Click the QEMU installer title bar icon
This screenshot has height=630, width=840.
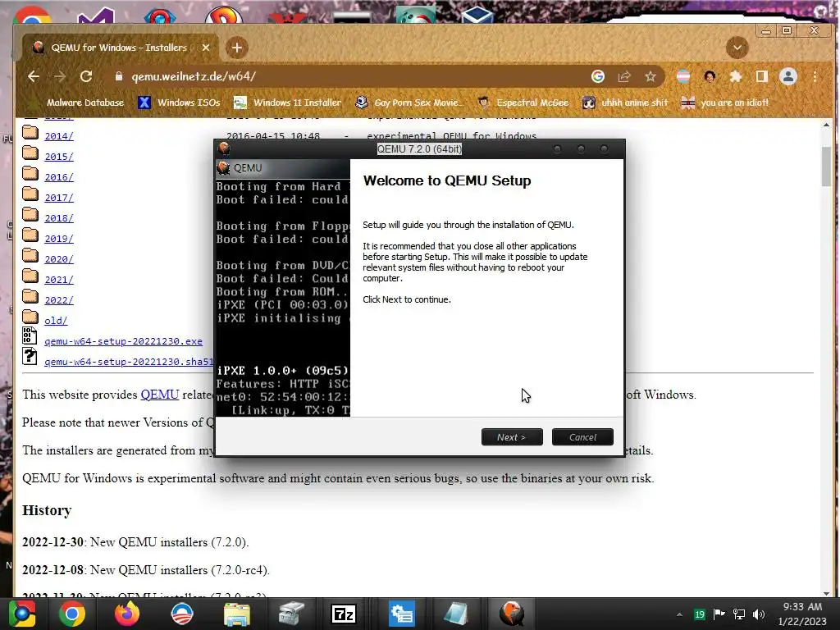(224, 149)
